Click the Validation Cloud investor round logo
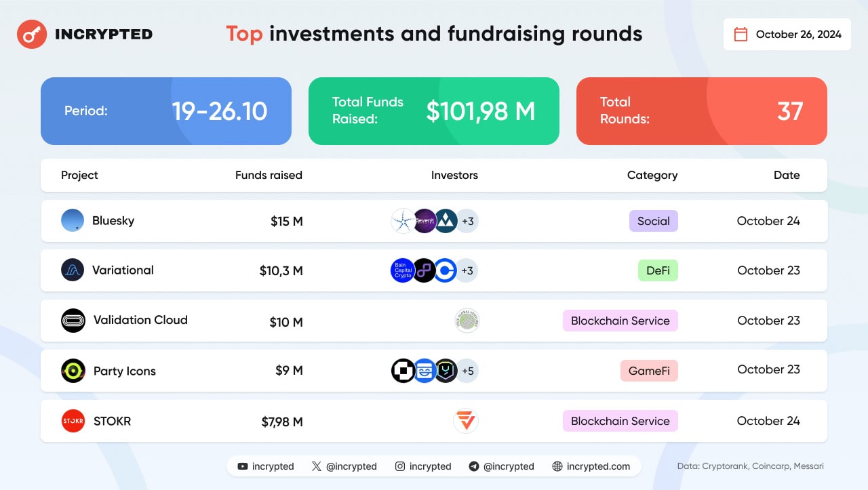Screen dimensions: 868x490 coord(467,321)
